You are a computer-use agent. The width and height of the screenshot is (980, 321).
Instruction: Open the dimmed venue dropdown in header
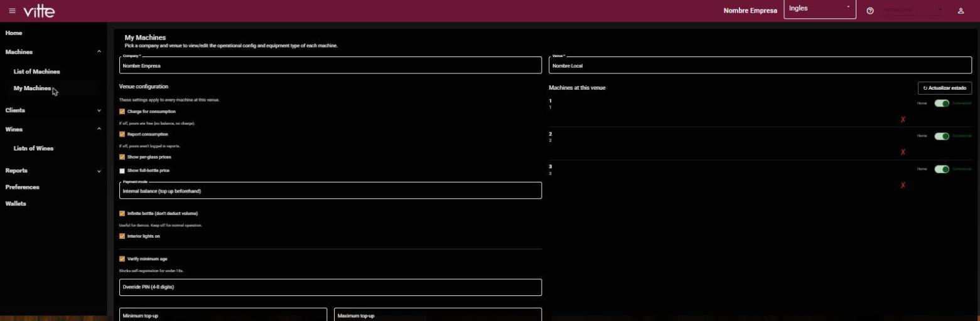(913, 9)
